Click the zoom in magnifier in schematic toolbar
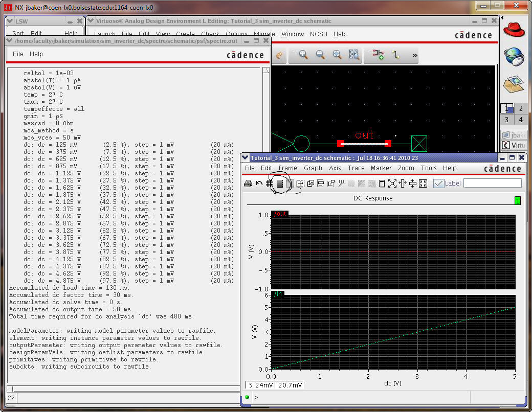The height and width of the screenshot is (412, 532). tap(303, 55)
